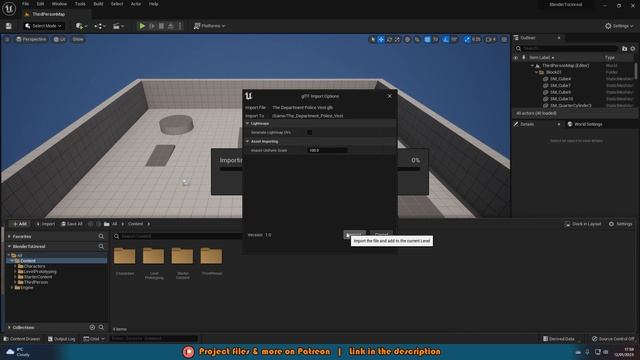Screen dimensions: 640x360
Task: Click the Content Browser Import button
Action: (x=45, y=224)
